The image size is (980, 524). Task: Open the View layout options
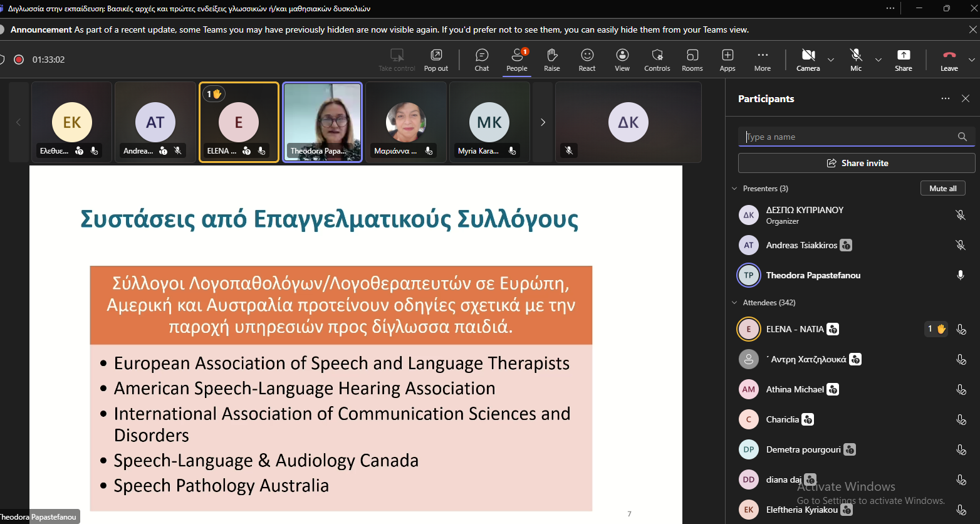(622, 60)
